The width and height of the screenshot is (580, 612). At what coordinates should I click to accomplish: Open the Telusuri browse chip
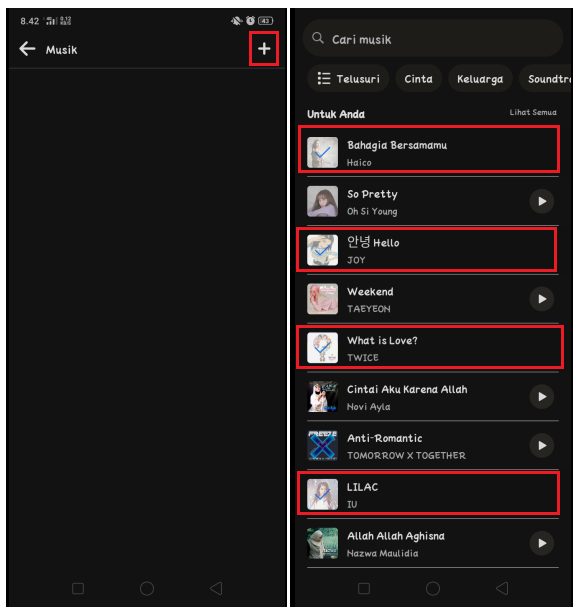tap(348, 79)
